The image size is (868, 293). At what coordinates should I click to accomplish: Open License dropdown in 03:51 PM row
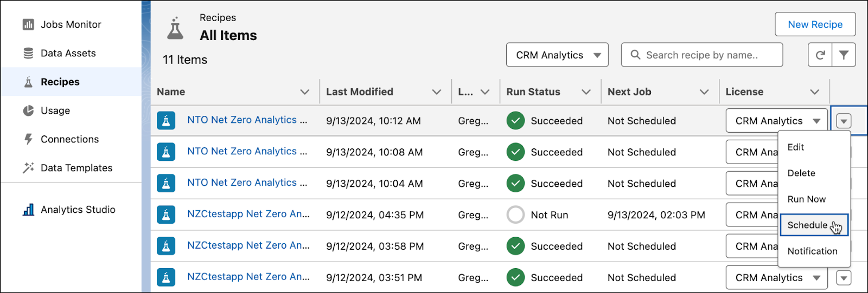[x=777, y=278]
